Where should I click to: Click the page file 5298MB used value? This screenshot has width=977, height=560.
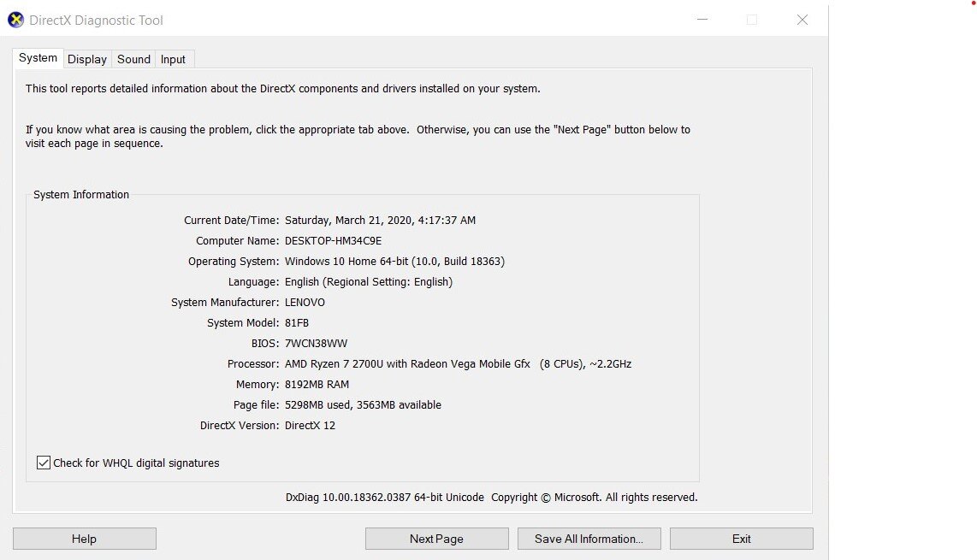tap(363, 405)
